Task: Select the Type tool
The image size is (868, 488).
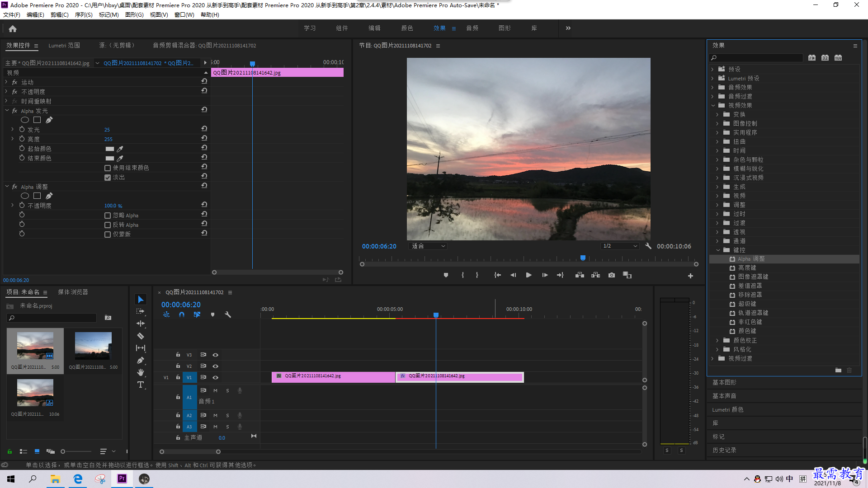Action: [x=141, y=385]
